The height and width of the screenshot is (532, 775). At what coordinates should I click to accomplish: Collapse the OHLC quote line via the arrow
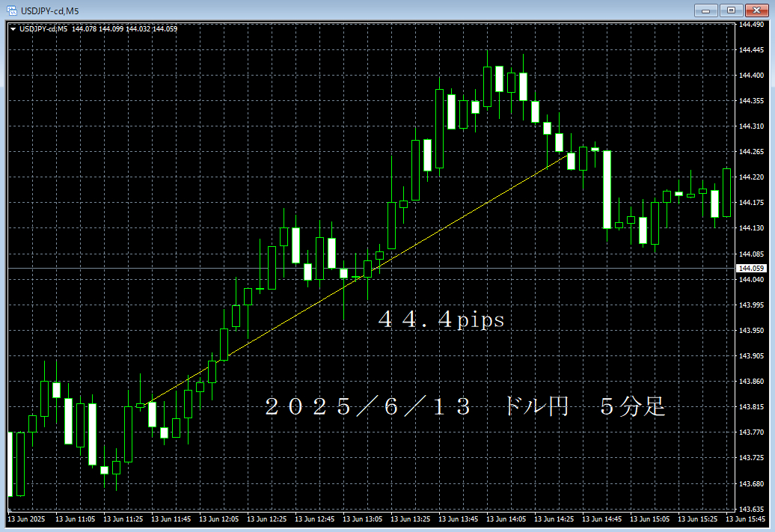click(12, 27)
